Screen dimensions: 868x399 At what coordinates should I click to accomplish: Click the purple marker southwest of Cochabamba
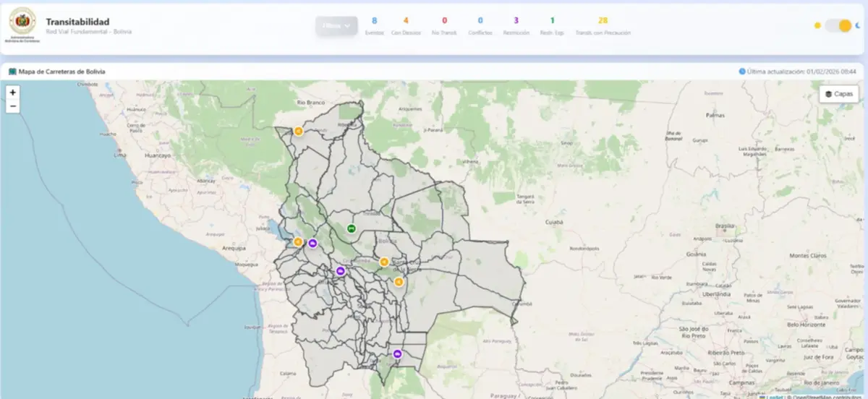[340, 271]
